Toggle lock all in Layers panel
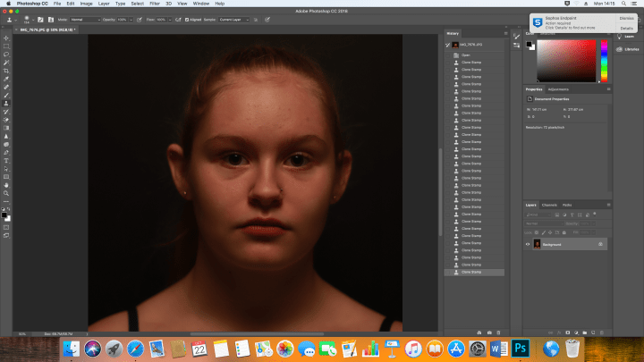 (x=564, y=232)
